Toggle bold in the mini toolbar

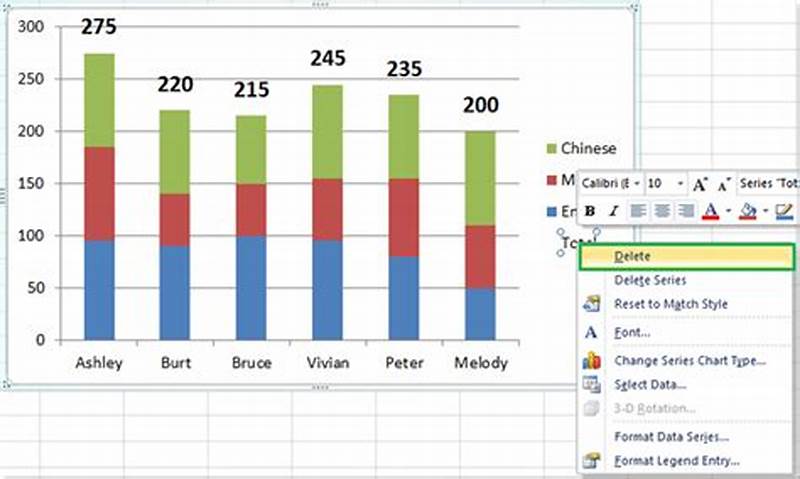click(x=590, y=211)
